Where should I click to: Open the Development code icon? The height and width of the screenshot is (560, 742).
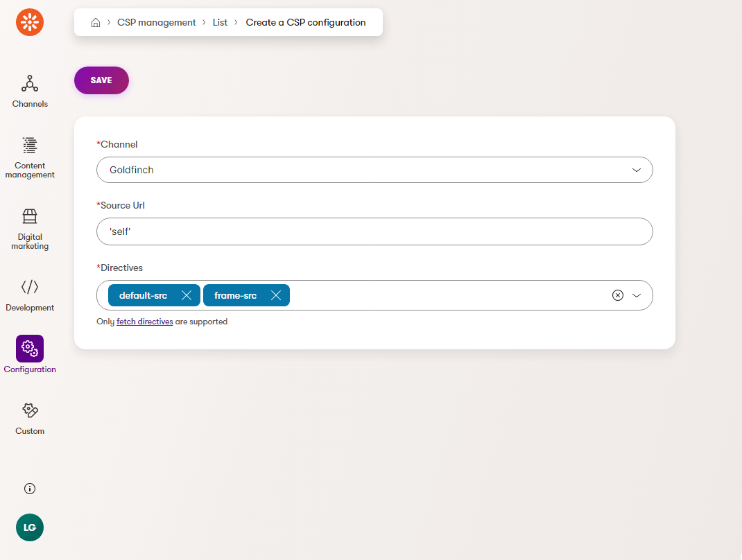coord(30,287)
